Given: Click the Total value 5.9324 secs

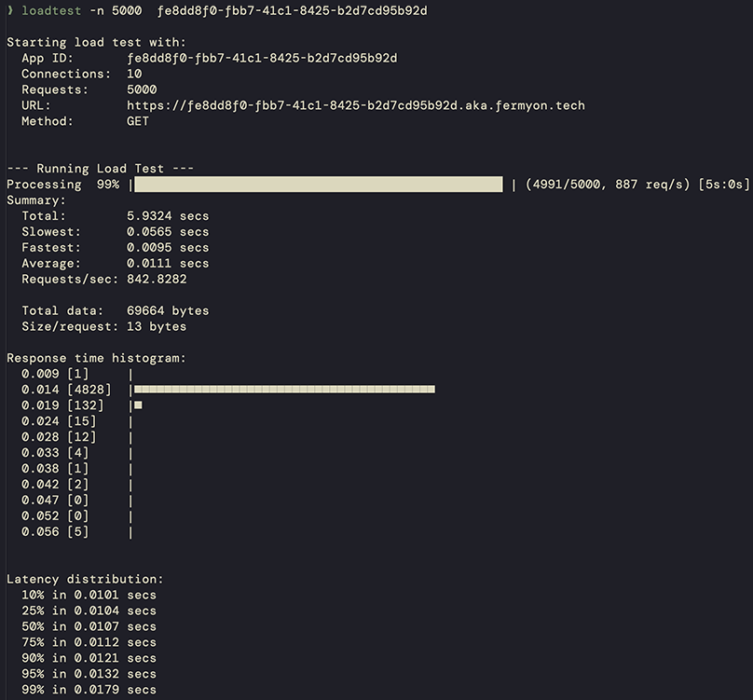Looking at the screenshot, I should pos(168,216).
